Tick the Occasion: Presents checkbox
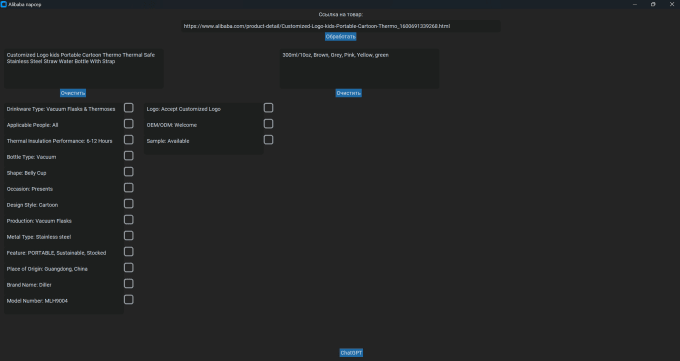 128,188
